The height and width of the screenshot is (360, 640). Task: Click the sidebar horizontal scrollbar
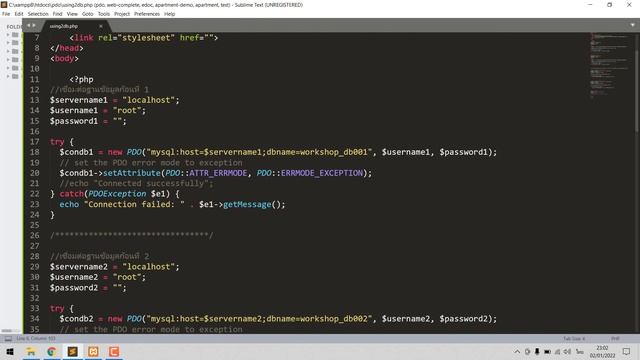(x=7, y=331)
